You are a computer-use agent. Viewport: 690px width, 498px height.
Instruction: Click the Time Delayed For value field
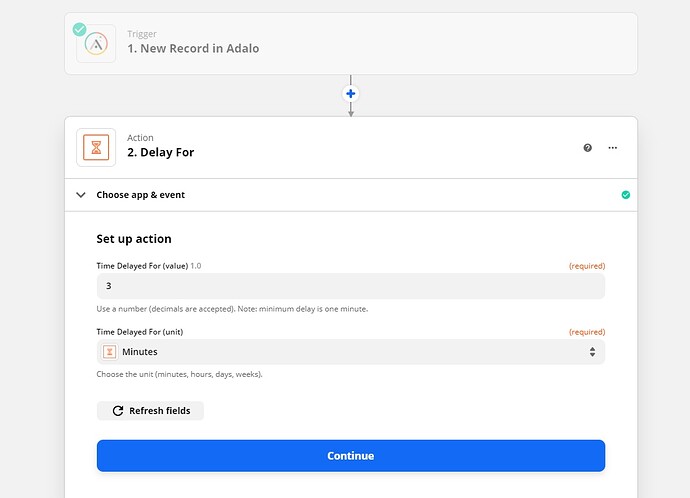point(350,286)
